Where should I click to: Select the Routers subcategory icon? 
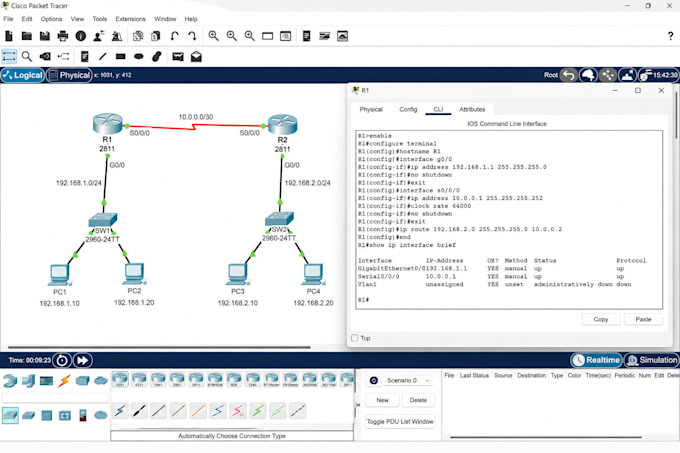point(10,415)
